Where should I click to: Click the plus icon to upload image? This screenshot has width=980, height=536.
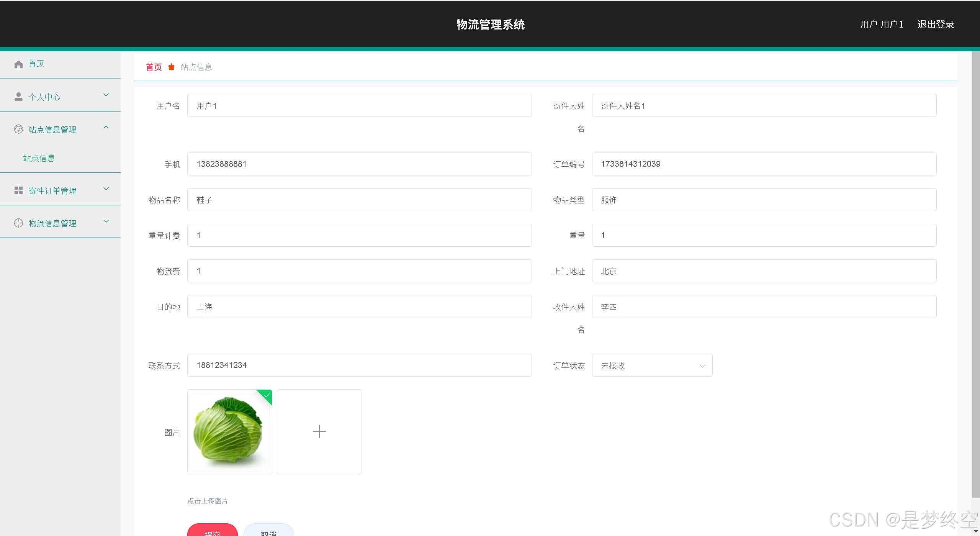(x=319, y=432)
